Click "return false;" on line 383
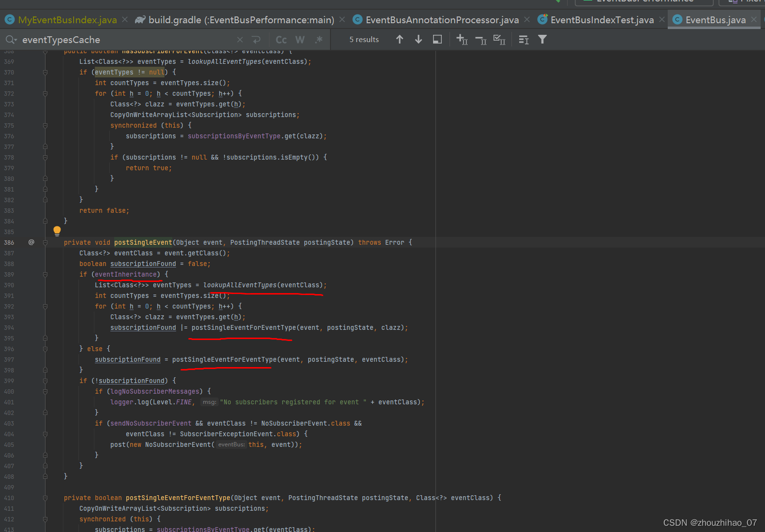Image resolution: width=765 pixels, height=532 pixels. click(x=105, y=210)
